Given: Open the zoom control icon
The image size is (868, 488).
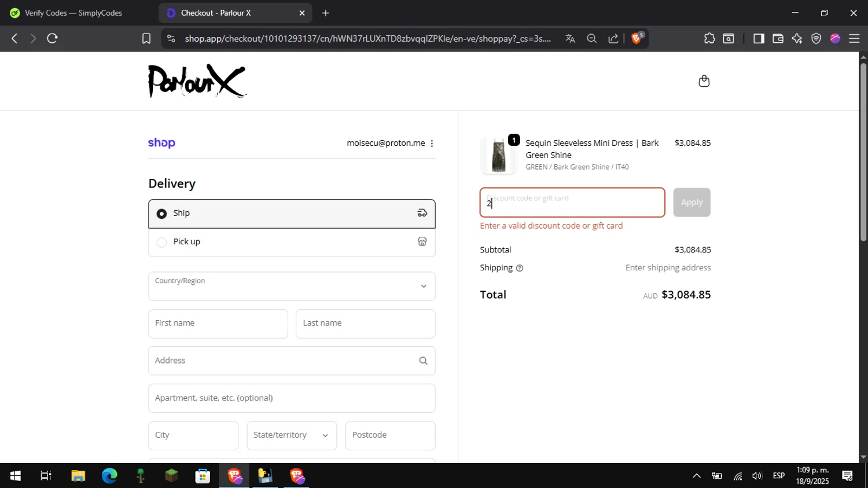Looking at the screenshot, I should (x=591, y=39).
